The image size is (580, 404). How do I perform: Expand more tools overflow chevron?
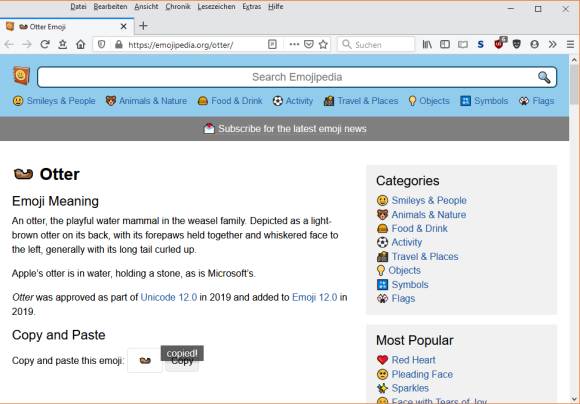click(x=552, y=44)
